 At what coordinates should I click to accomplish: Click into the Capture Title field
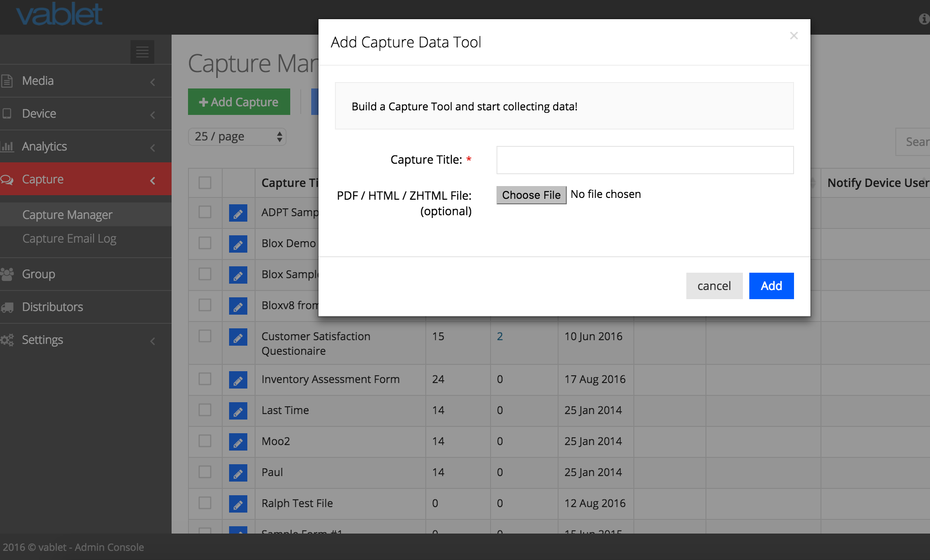pyautogui.click(x=644, y=160)
